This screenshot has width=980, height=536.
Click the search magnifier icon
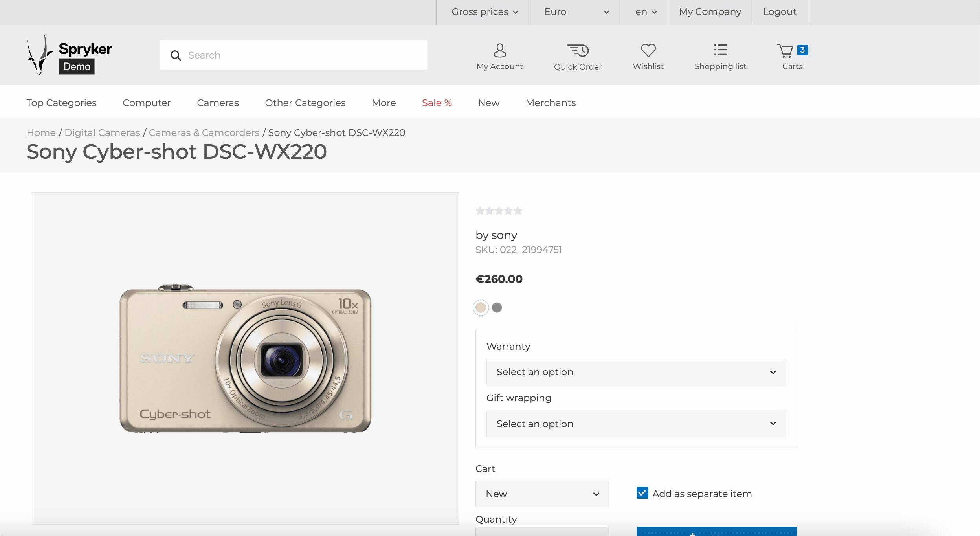pos(176,55)
